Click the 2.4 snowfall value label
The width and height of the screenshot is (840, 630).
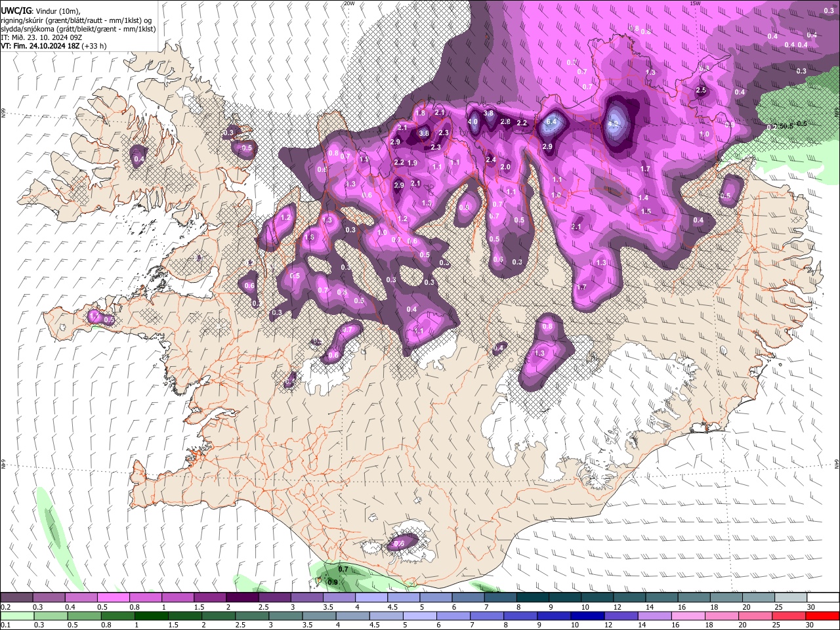[x=491, y=159]
